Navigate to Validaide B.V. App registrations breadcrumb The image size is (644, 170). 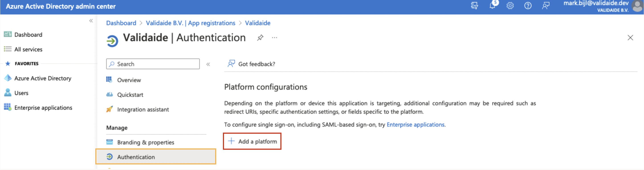click(x=190, y=23)
